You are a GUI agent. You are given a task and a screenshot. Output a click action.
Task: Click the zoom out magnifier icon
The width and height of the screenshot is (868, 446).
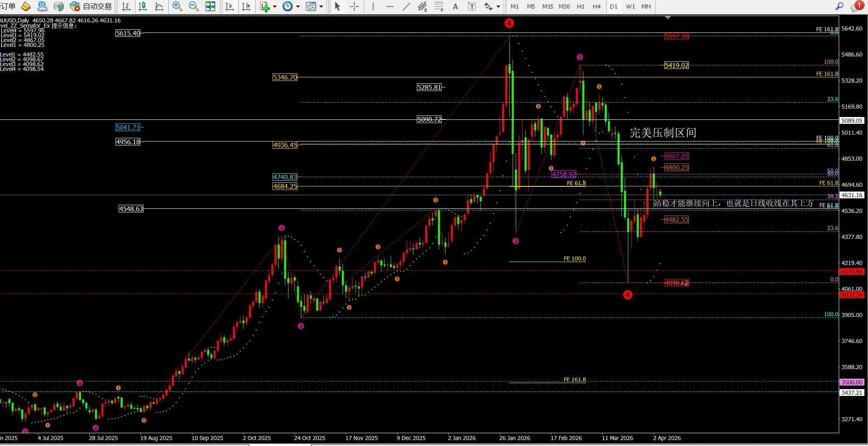tap(194, 6)
